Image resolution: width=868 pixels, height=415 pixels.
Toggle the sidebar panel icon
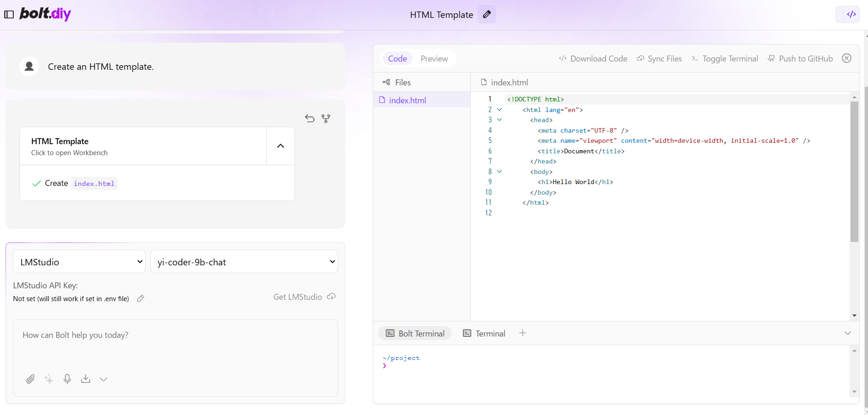point(9,14)
